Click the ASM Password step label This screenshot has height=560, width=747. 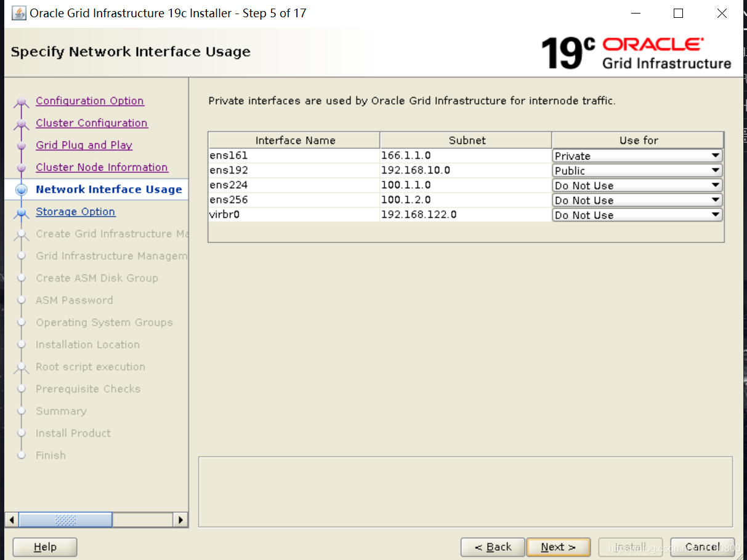point(75,300)
